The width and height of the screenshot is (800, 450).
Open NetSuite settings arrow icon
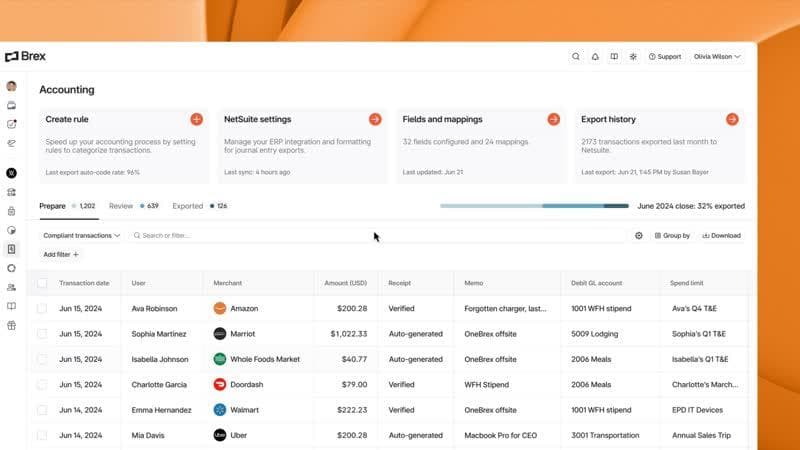coord(375,119)
